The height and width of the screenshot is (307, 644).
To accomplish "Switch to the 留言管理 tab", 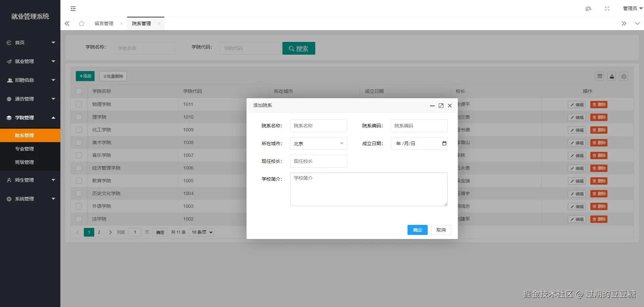I will [104, 23].
